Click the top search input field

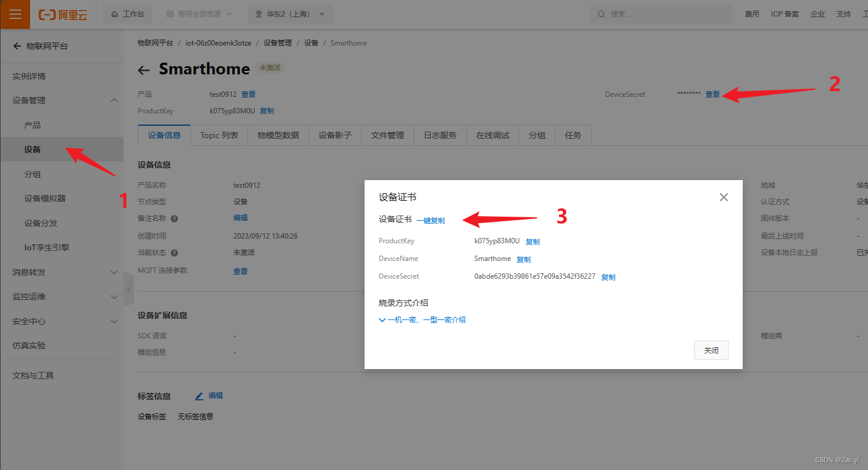[661, 14]
